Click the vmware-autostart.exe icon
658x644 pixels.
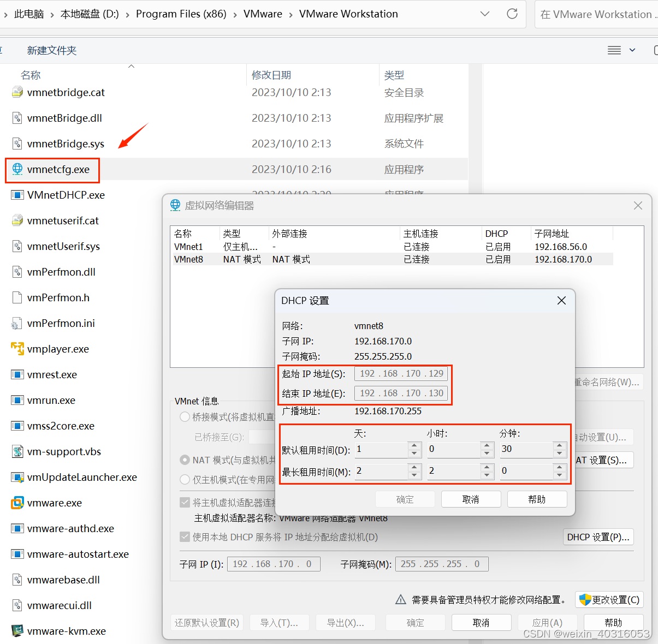pos(17,554)
